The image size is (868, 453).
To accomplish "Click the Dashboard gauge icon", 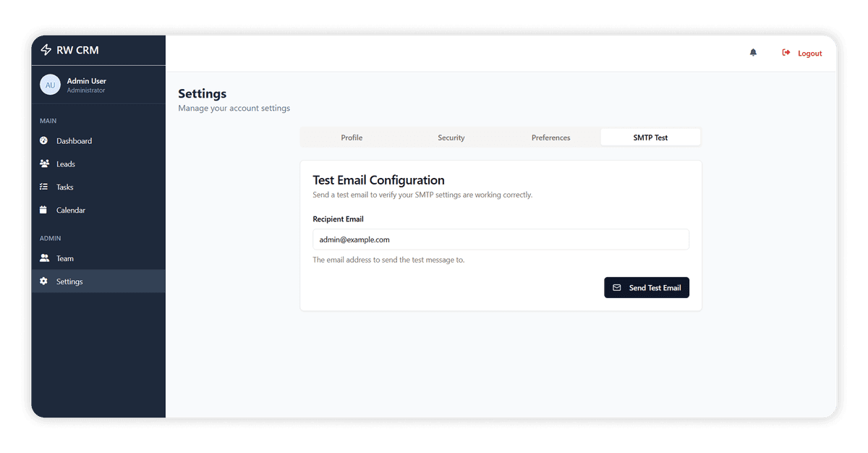I will pyautogui.click(x=43, y=140).
